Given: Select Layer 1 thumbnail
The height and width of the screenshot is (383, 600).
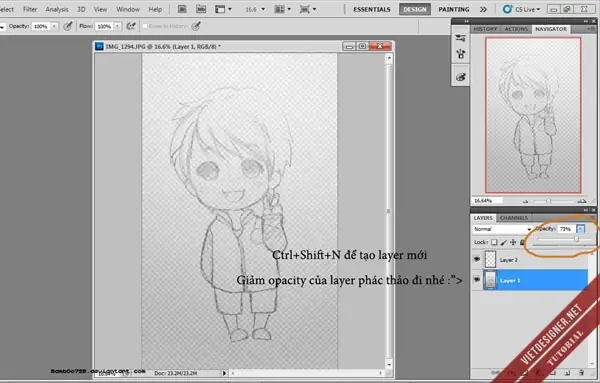Looking at the screenshot, I should pyautogui.click(x=490, y=280).
